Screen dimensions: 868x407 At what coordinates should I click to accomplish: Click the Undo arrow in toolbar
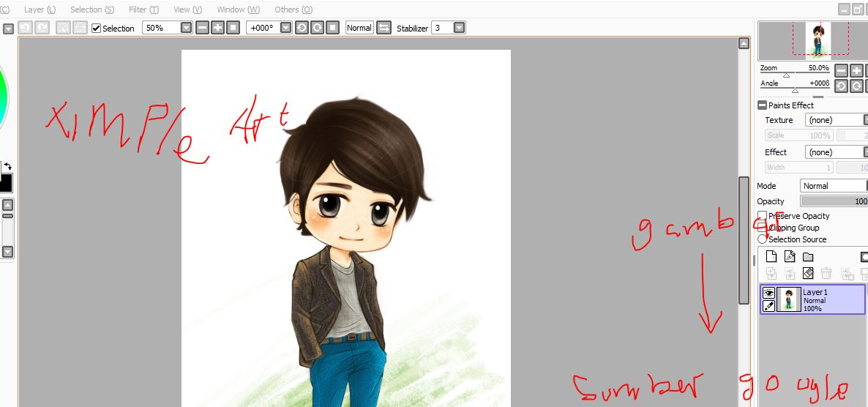(25, 28)
